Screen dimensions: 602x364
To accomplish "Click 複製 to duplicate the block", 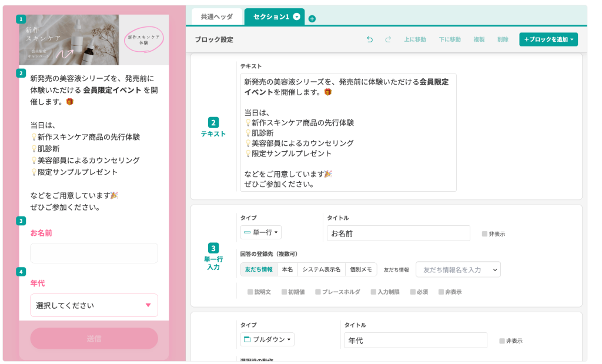I will pyautogui.click(x=479, y=39).
